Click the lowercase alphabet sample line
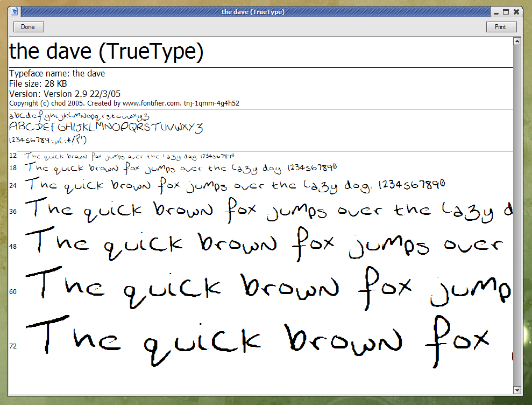The image size is (532, 405). (79, 116)
